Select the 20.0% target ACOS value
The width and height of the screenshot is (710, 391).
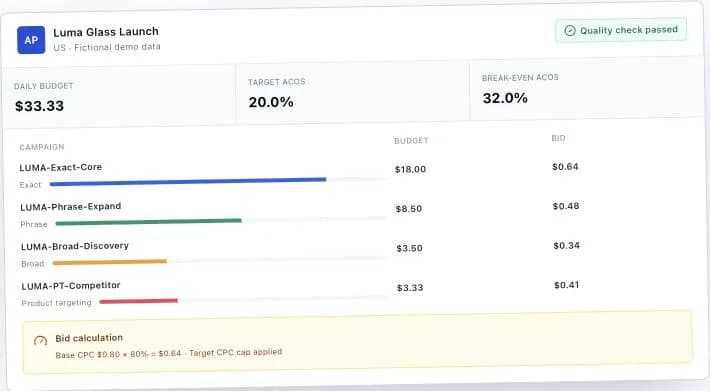click(x=271, y=102)
